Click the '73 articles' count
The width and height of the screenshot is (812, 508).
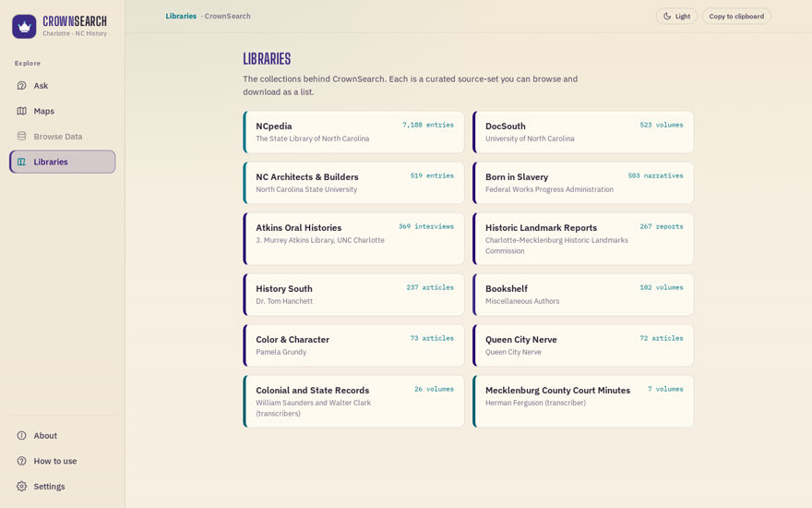click(432, 338)
